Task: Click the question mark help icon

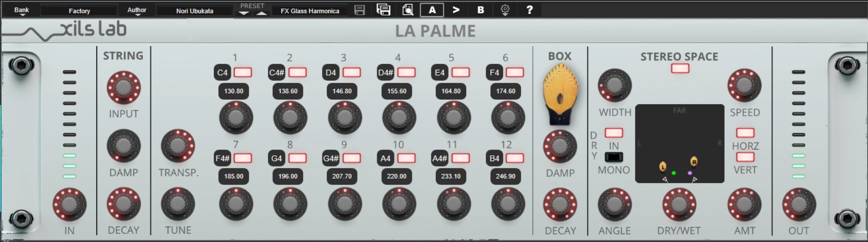Action: point(529,10)
